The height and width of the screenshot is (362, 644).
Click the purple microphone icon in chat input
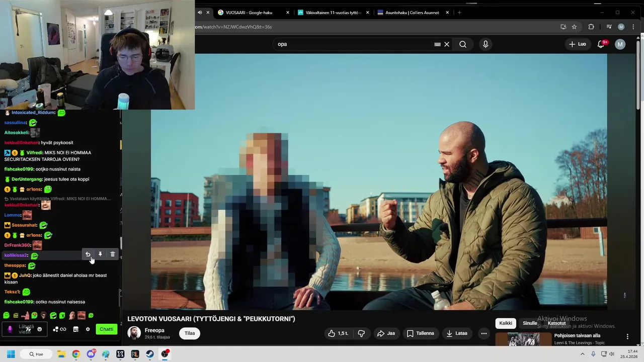10,329
